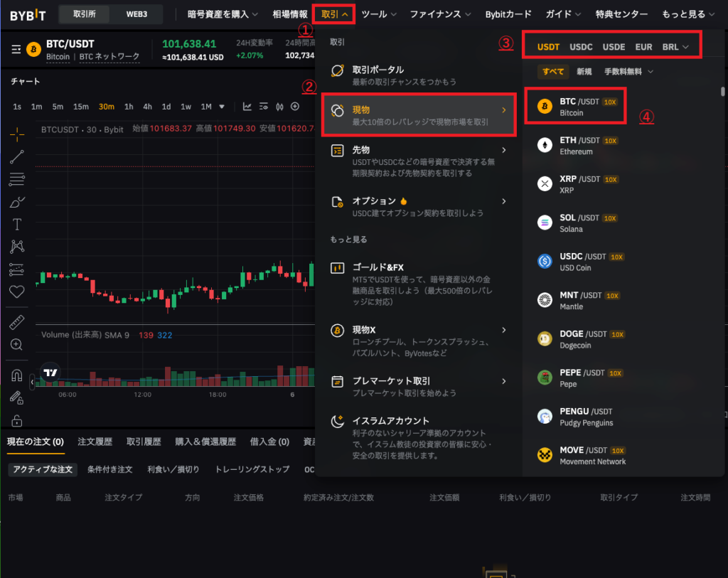The image size is (728, 578).
Task: Expand the ガイド dropdown
Action: 563,14
